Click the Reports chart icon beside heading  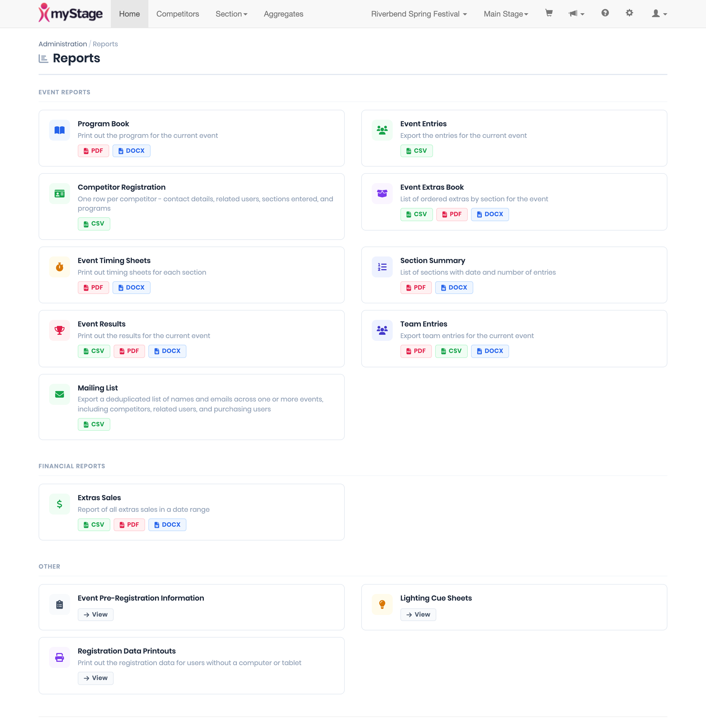44,59
